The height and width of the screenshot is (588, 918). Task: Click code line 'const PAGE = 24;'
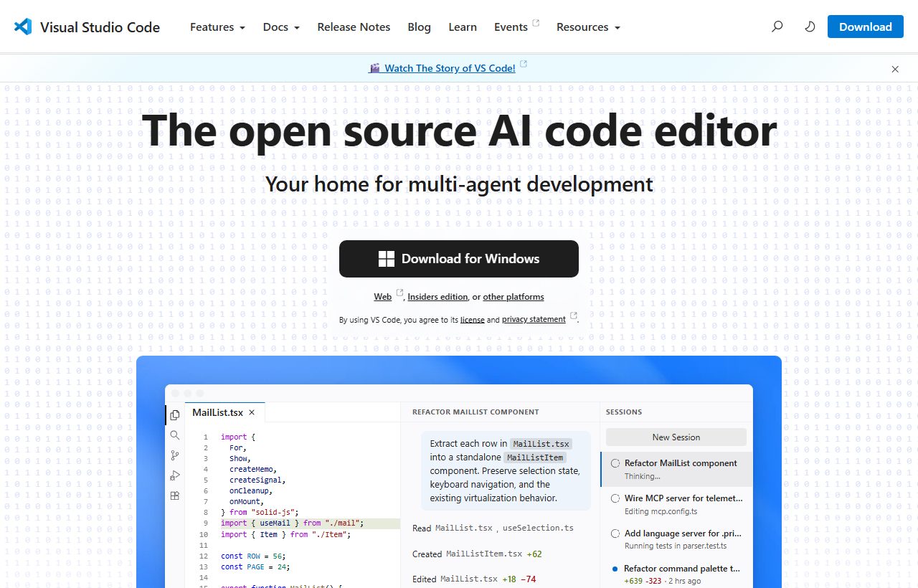(x=256, y=566)
